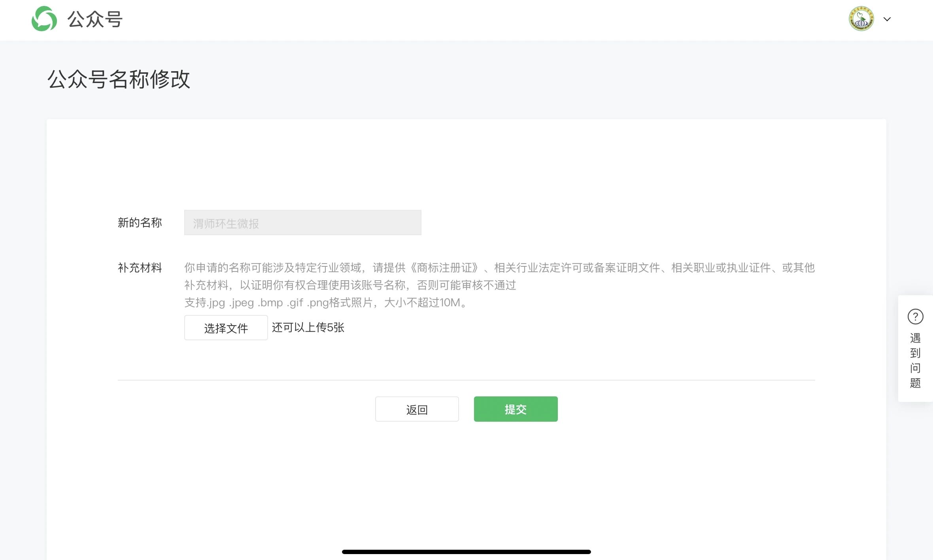Expand the account dropdown chevron
The image size is (933, 560).
point(887,19)
